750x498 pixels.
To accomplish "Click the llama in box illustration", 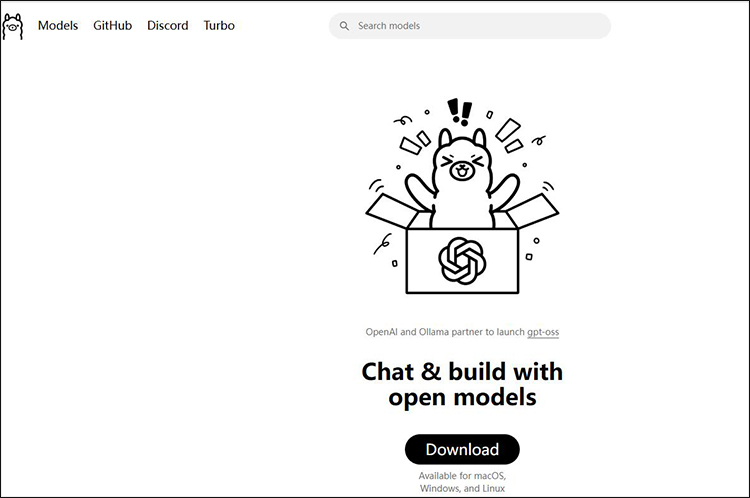I will 462,196.
